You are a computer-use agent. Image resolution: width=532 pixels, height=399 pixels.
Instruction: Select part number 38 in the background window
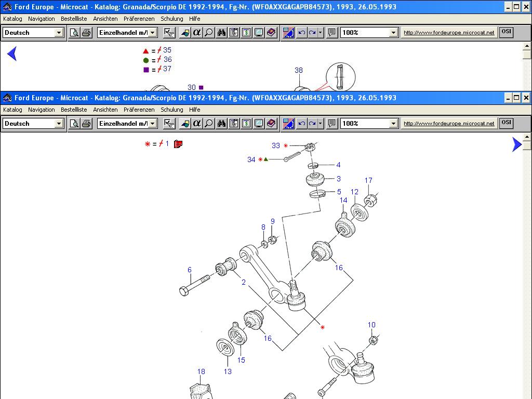pos(299,70)
